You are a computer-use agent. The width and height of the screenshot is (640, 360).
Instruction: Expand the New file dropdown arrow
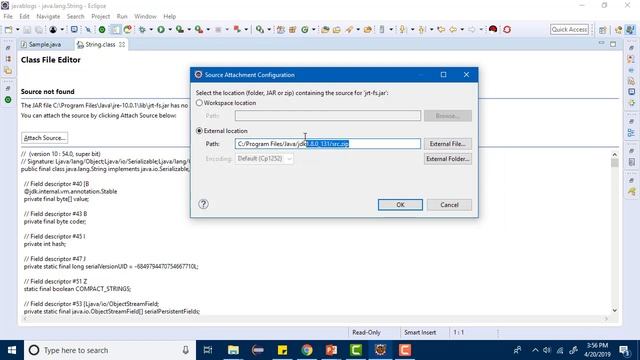[x=18, y=29]
